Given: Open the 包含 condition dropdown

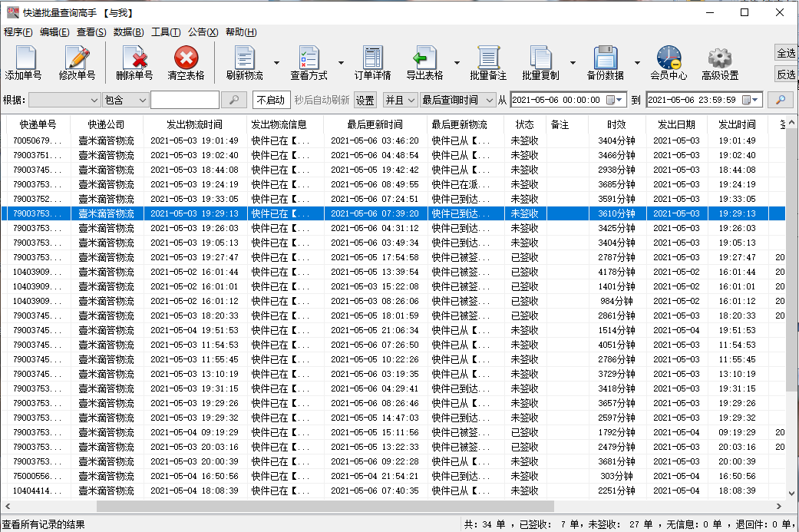Looking at the screenshot, I should coord(125,100).
